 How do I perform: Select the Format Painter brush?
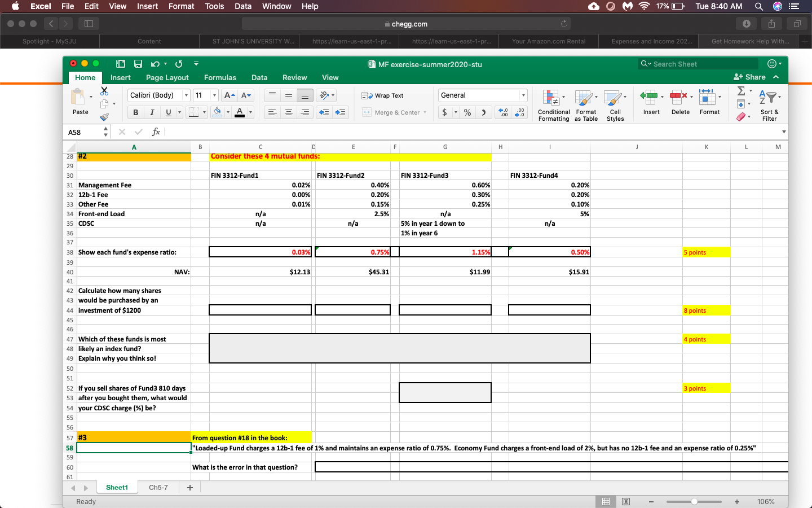(x=104, y=117)
